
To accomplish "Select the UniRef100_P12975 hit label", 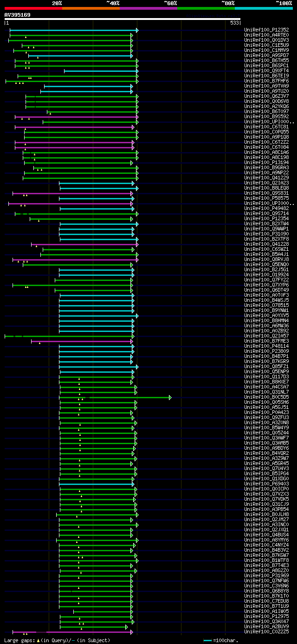I will (x=266, y=617).
